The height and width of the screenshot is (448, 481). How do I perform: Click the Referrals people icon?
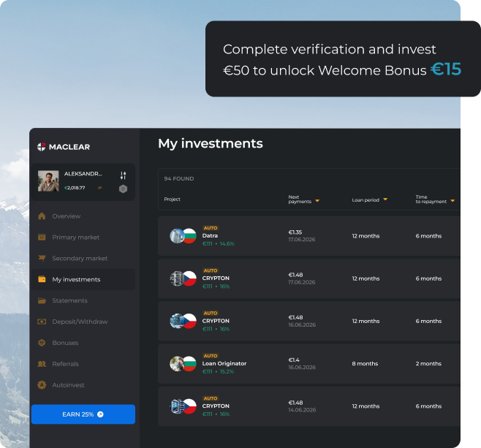pyautogui.click(x=42, y=364)
